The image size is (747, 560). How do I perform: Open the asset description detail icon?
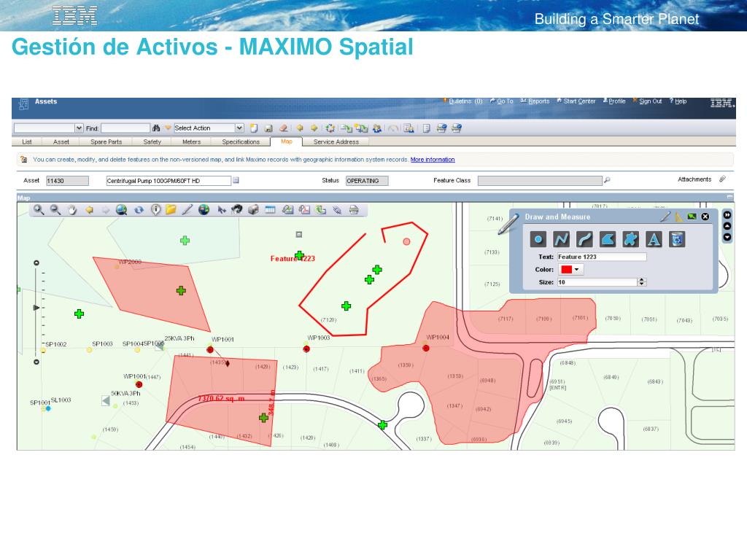pyautogui.click(x=236, y=181)
